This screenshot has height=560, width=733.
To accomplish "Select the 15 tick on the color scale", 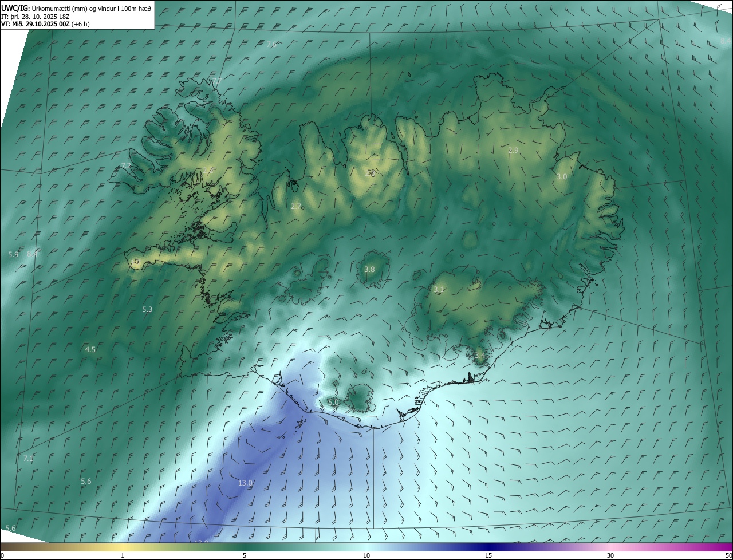I will [488, 555].
